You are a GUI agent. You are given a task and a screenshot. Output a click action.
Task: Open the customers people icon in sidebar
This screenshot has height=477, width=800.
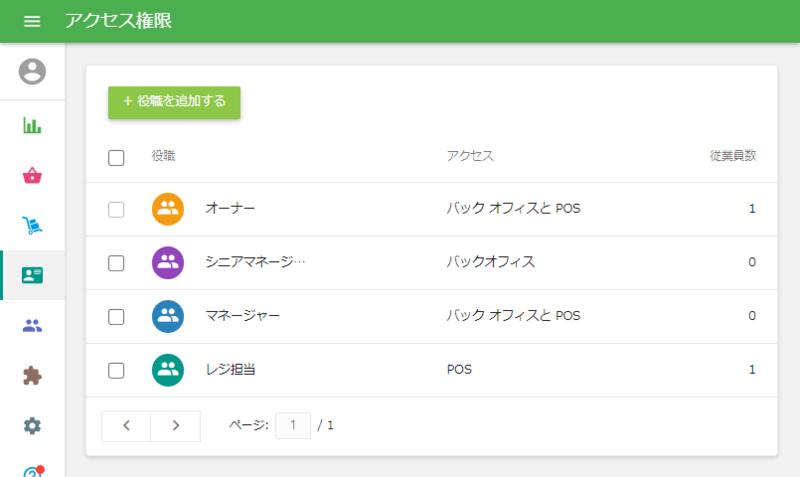click(x=32, y=326)
